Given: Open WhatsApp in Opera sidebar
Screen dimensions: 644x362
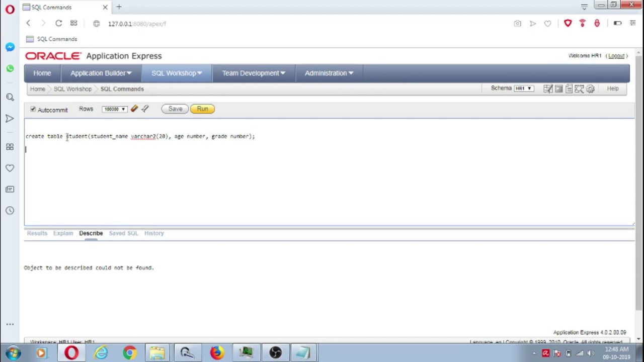Looking at the screenshot, I should (x=10, y=68).
